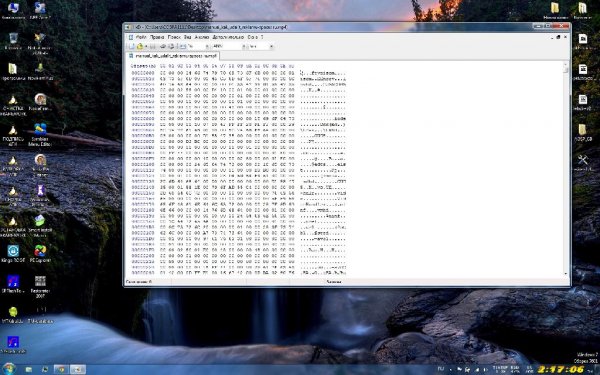Viewport: 600px width, 375px height.
Task: Select the top-right folder desktop icon
Action: [x=582, y=10]
